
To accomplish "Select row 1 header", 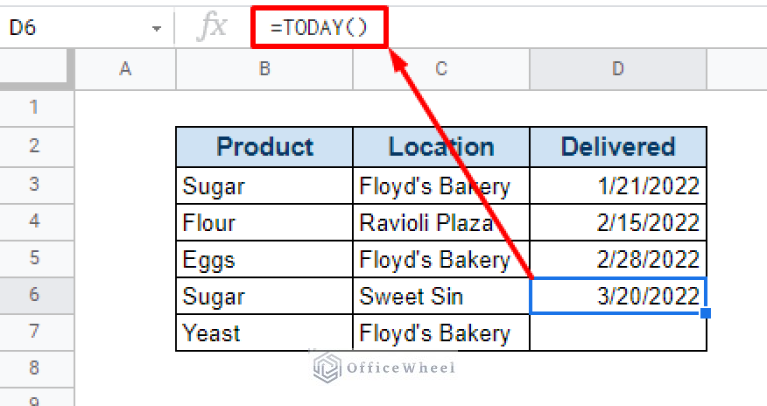I will click(x=34, y=107).
